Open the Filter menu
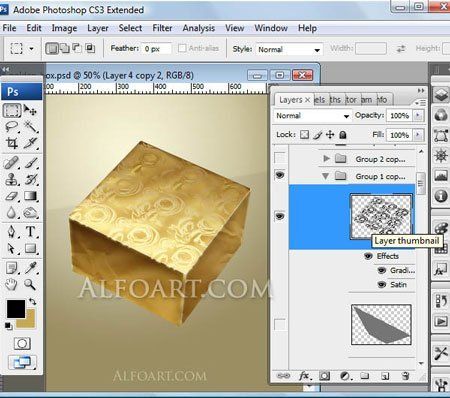450x398 pixels. [x=162, y=28]
